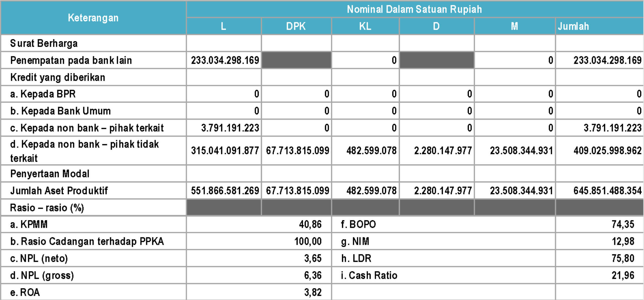This screenshot has width=644, height=300.
Task: Click grey DPK cell in Penempatan row
Action: click(x=296, y=60)
